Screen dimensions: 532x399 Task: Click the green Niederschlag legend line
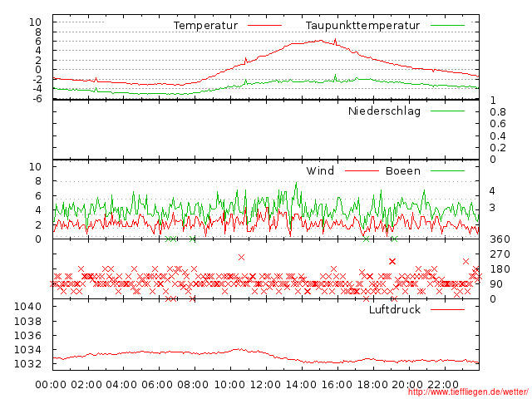pyautogui.click(x=447, y=111)
